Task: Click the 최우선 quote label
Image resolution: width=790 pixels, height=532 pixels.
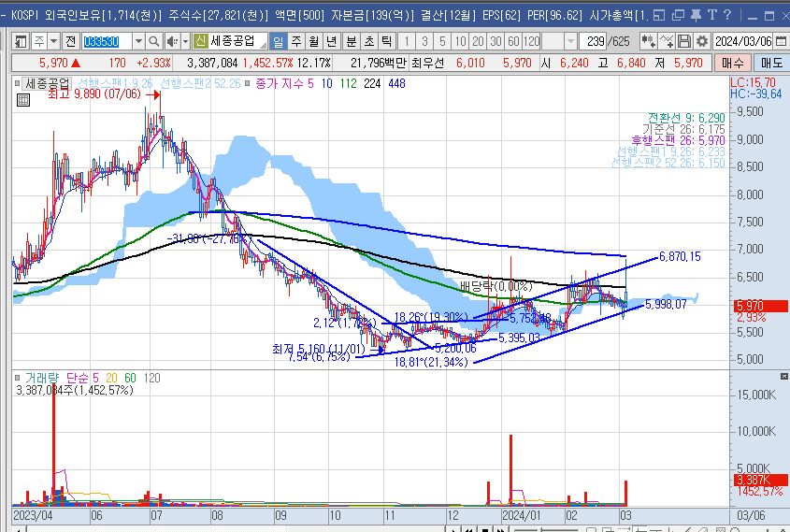Action: tap(428, 63)
